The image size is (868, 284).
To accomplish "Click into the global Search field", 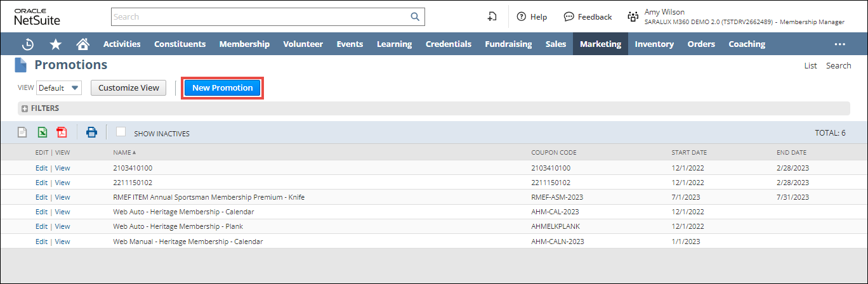I will tap(260, 17).
